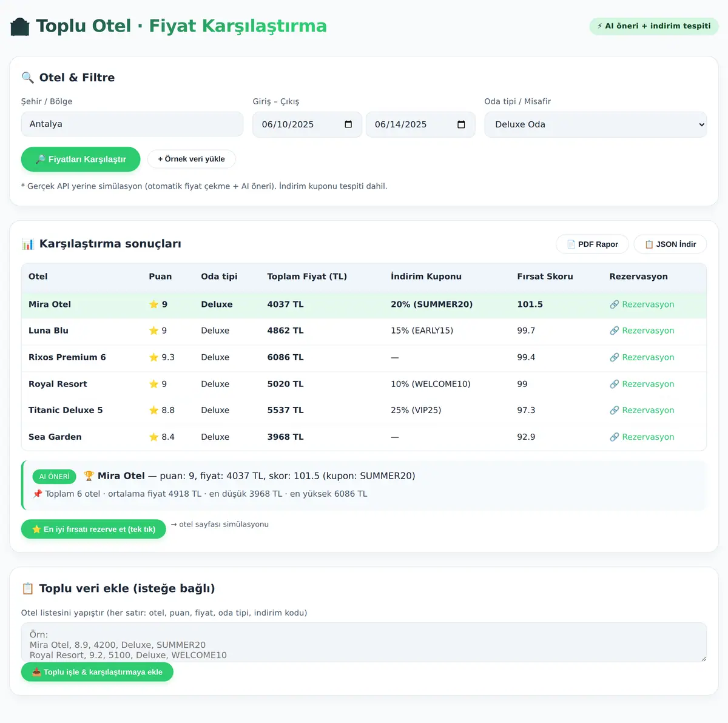Click the İndirim Kuponu column header
Screen dimensions: 728x723
426,277
